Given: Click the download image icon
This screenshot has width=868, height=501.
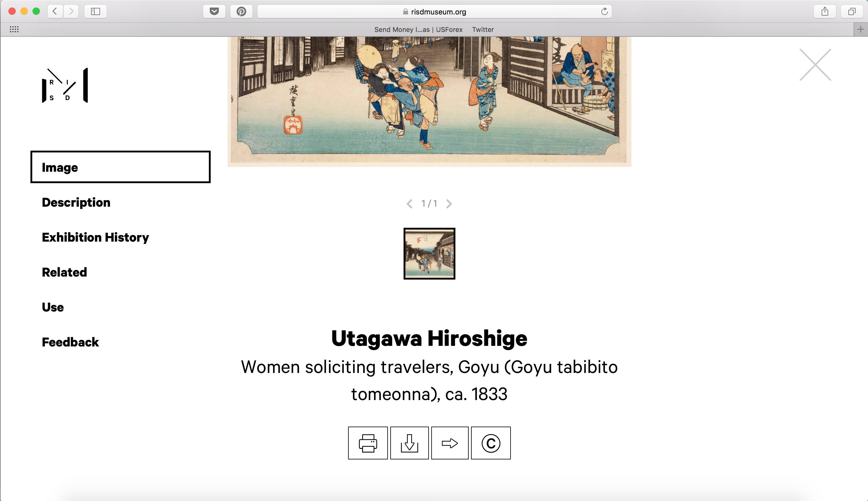Looking at the screenshot, I should (x=409, y=443).
